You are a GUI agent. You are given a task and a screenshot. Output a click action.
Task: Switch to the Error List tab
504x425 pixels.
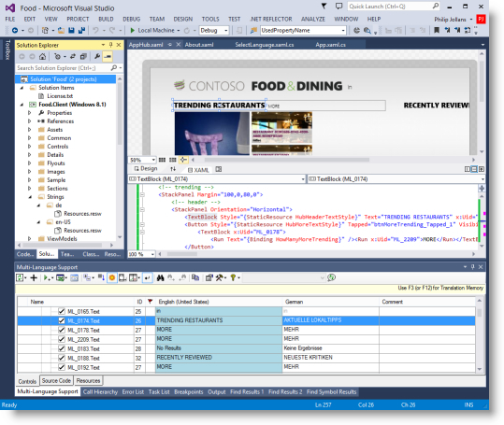(133, 392)
